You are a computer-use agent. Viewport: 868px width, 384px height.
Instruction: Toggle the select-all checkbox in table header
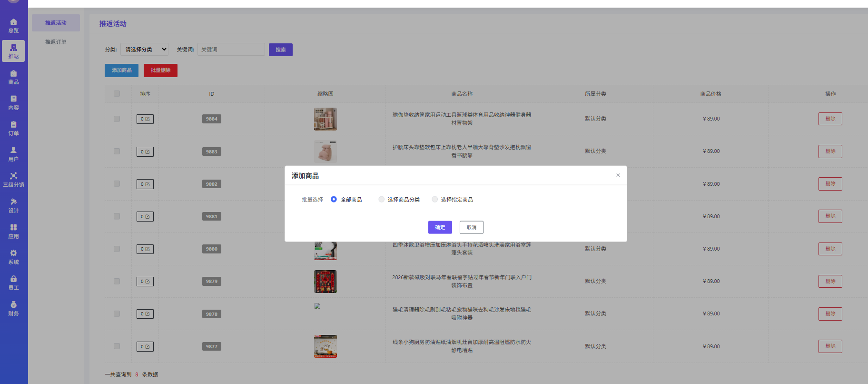[x=117, y=94]
